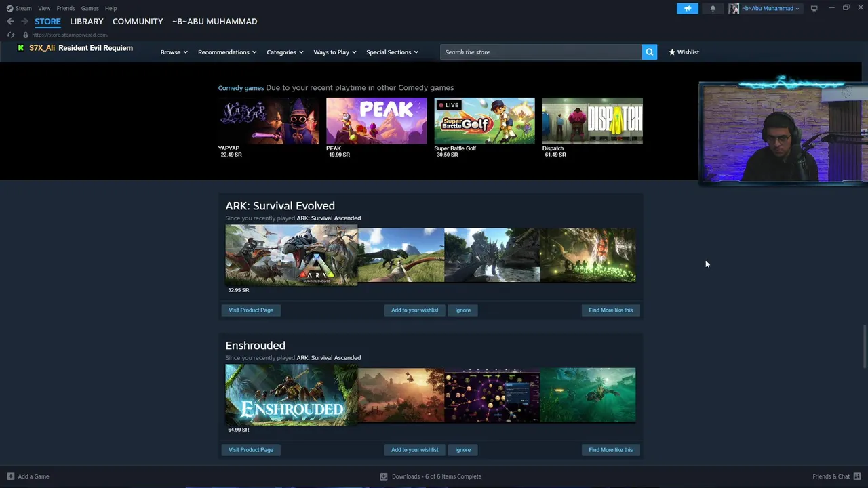
Task: Click the store URL address text
Action: [70, 35]
